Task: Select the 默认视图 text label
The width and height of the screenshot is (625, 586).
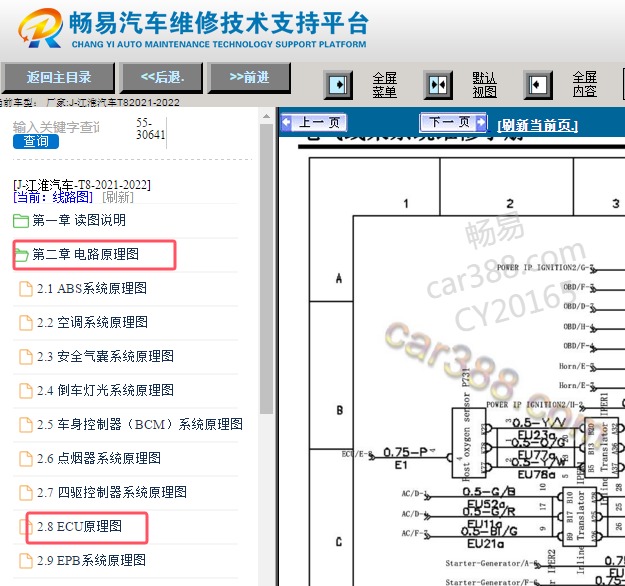Action: [x=484, y=85]
